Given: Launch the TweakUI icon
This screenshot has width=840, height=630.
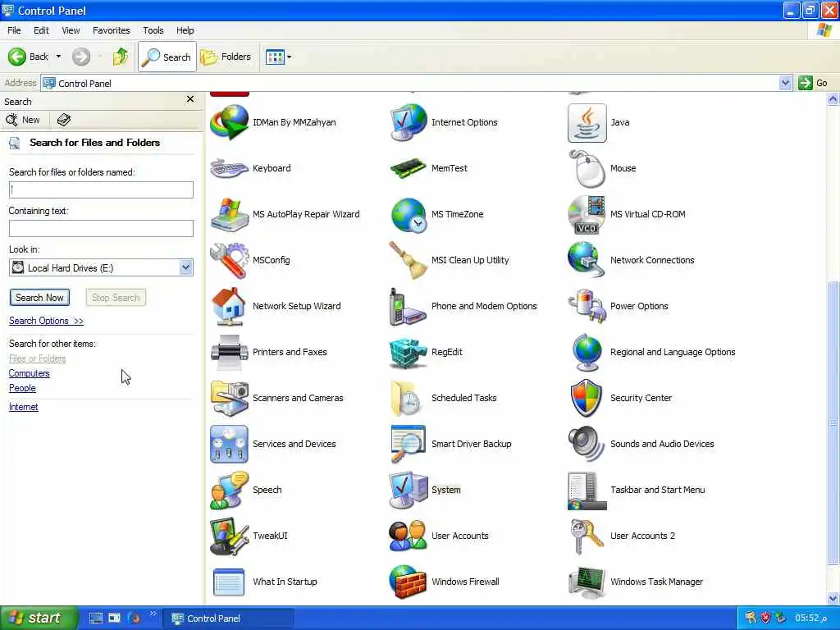Looking at the screenshot, I should (x=230, y=536).
